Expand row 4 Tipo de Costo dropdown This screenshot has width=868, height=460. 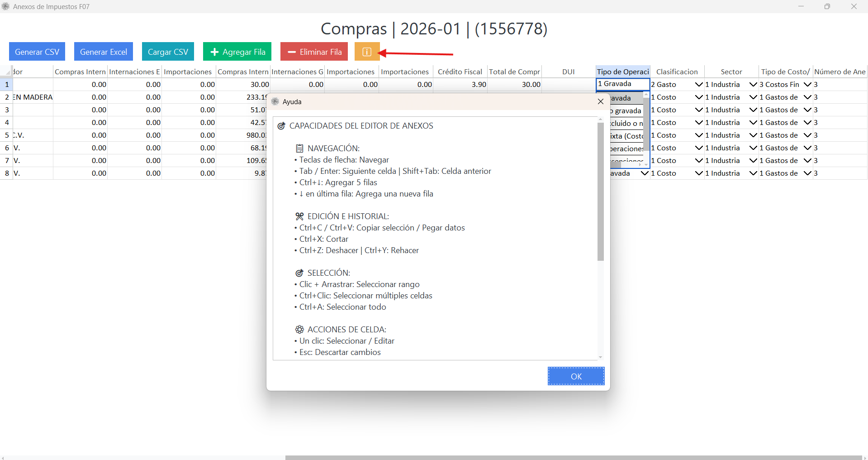coord(807,122)
